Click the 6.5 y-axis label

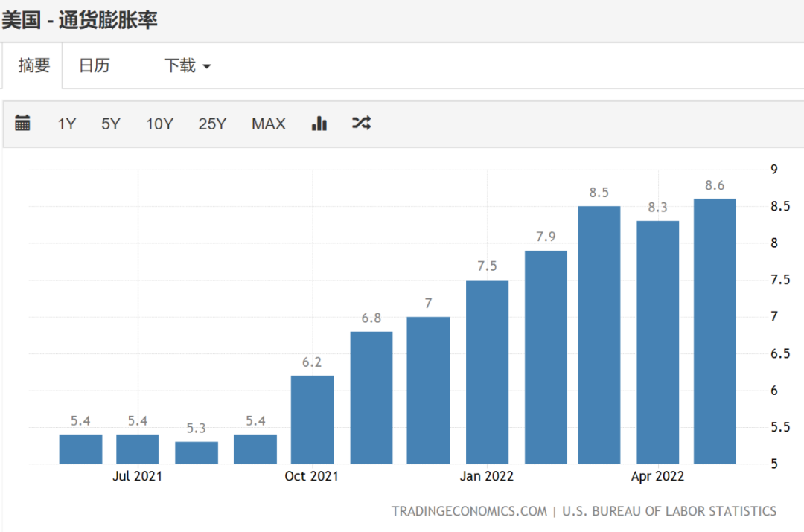click(x=780, y=353)
